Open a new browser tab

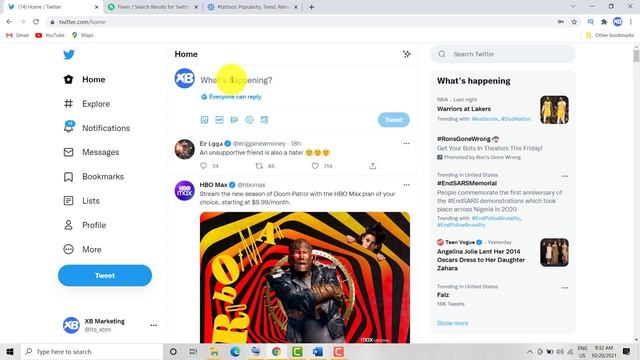[x=311, y=7]
